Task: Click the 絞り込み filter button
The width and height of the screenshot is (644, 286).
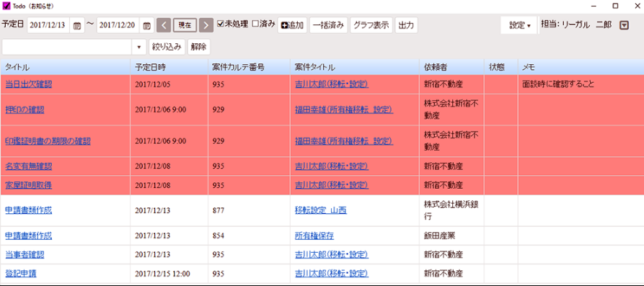Action: click(167, 48)
